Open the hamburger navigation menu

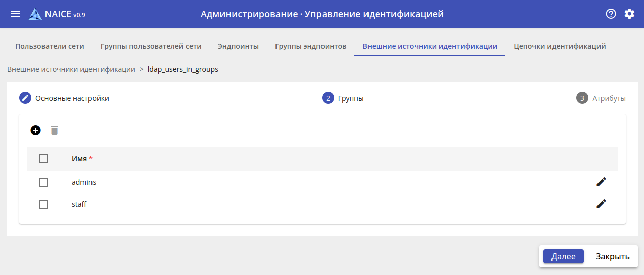[x=16, y=14]
